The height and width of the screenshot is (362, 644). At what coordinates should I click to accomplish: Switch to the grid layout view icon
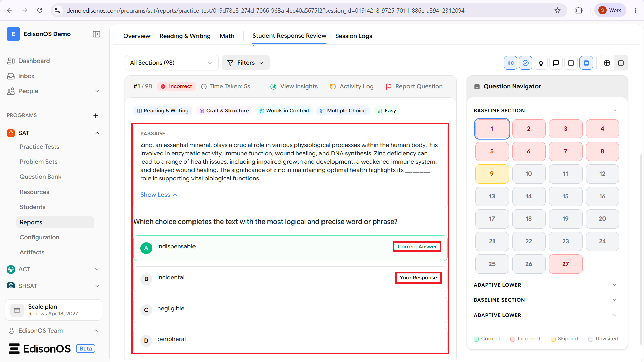point(607,63)
